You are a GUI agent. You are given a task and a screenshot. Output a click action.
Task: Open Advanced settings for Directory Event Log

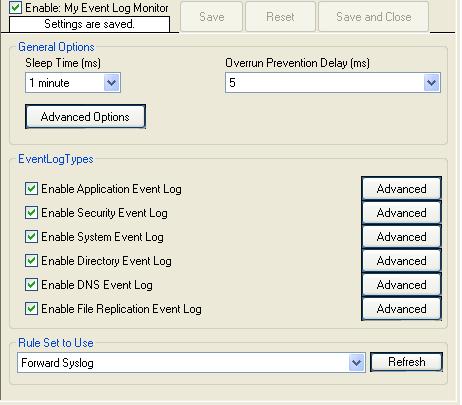[x=401, y=261]
